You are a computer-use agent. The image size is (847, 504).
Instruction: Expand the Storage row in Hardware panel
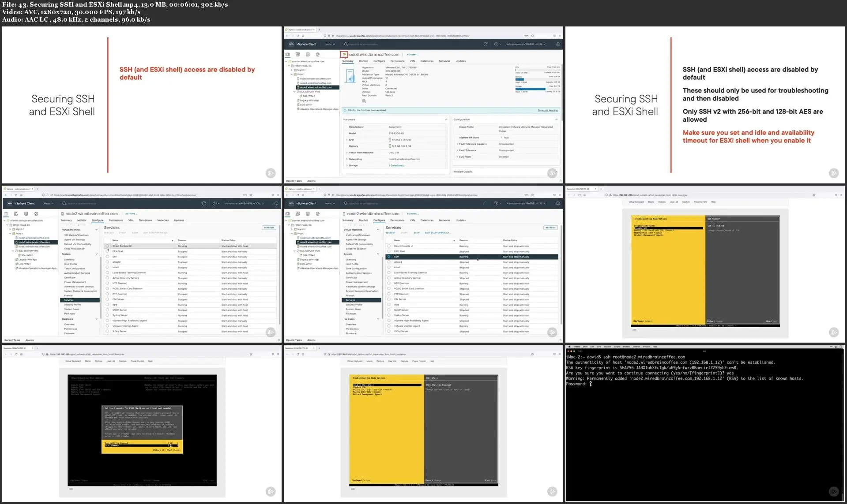347,165
